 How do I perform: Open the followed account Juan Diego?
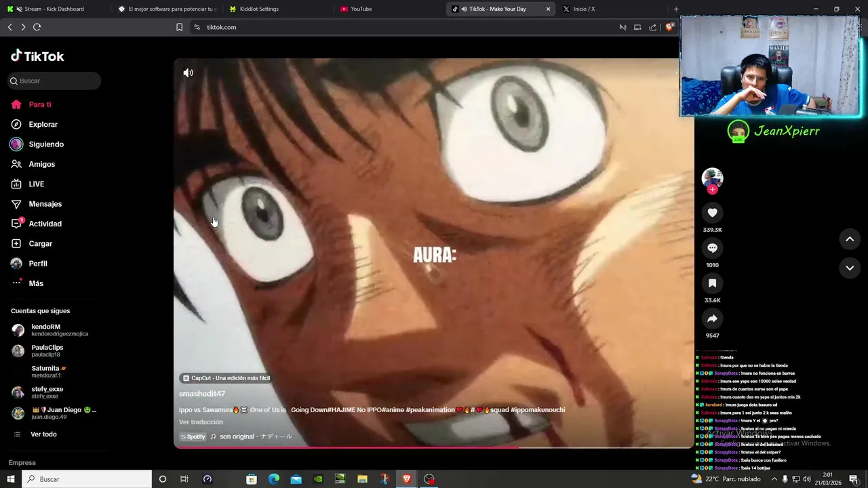click(x=54, y=413)
